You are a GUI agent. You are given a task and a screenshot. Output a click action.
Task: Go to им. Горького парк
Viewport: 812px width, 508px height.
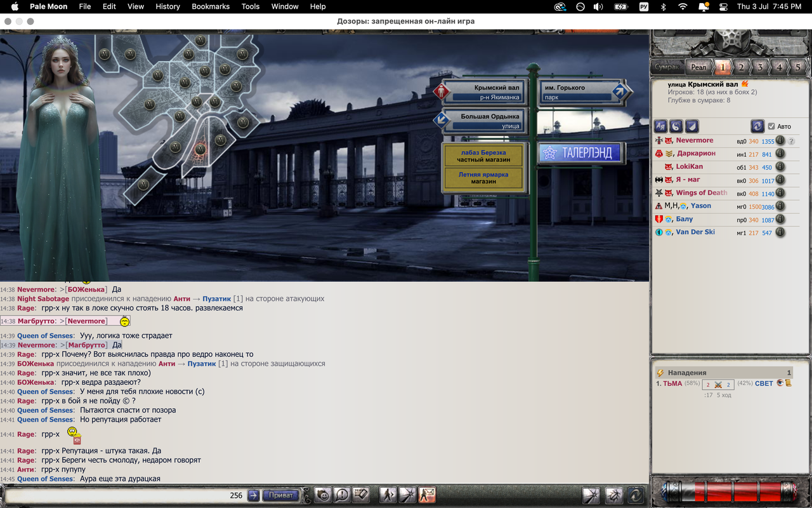coord(585,92)
